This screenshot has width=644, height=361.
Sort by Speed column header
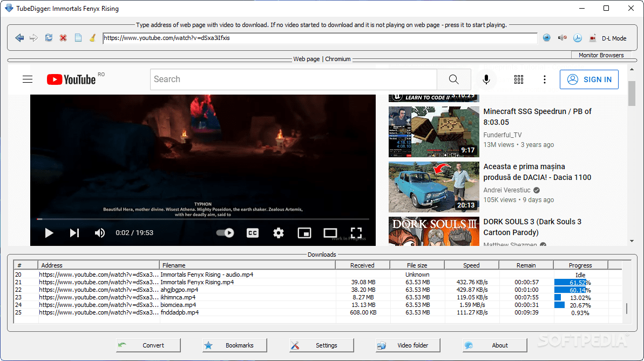tap(471, 265)
